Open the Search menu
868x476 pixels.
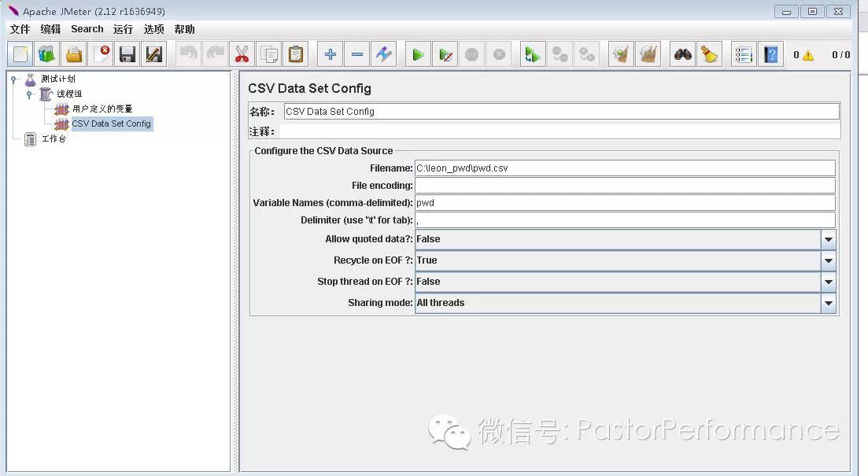point(87,29)
